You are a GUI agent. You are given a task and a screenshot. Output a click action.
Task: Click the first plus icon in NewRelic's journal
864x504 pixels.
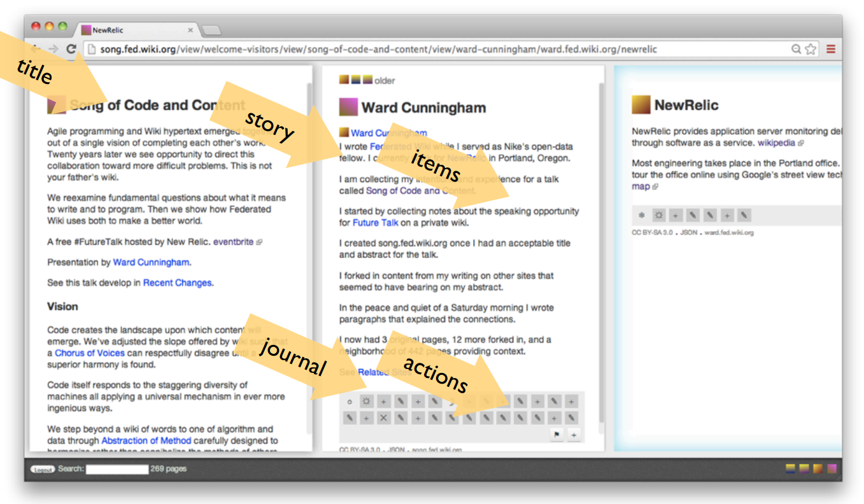coord(676,215)
